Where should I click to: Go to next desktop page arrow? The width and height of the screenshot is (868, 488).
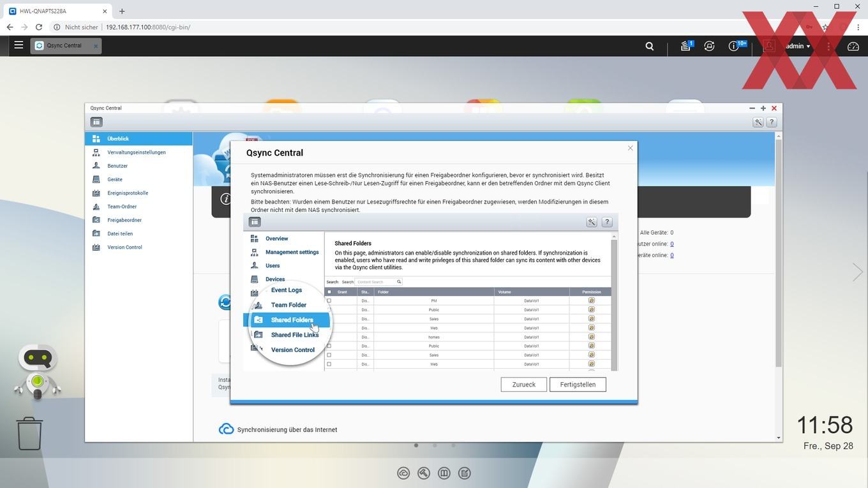(857, 272)
